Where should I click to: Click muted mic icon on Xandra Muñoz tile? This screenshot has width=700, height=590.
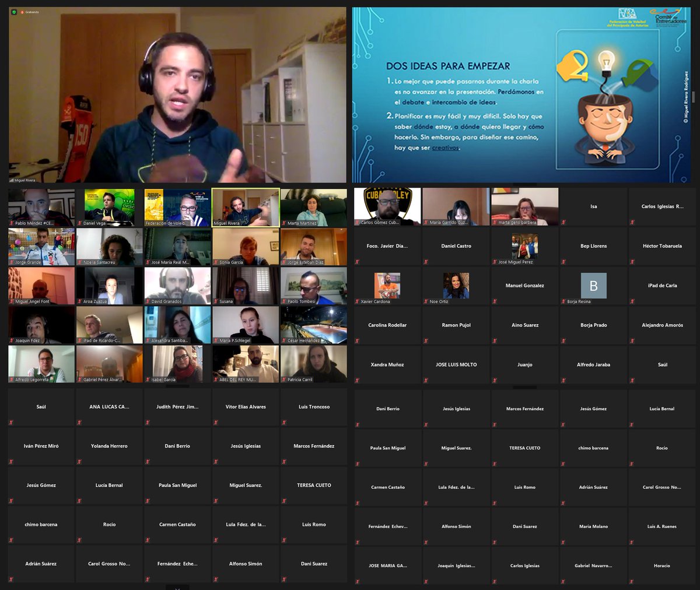coord(357,381)
